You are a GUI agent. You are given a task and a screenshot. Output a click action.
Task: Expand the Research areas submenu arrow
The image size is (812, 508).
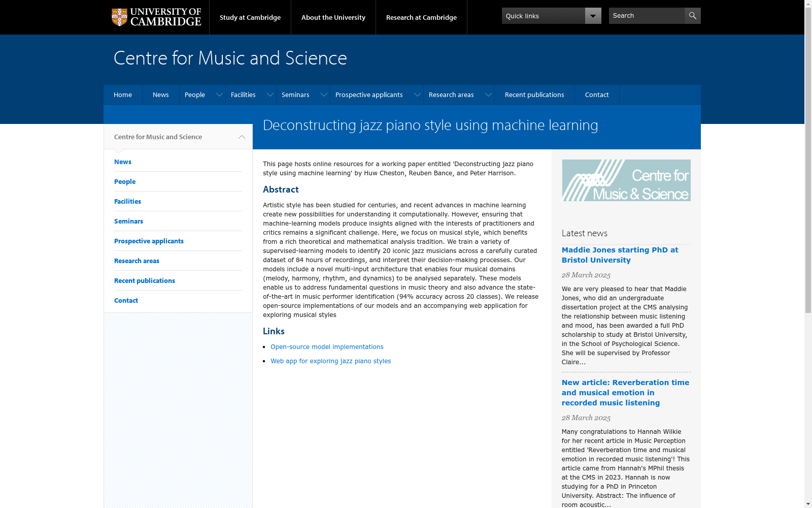coord(488,95)
